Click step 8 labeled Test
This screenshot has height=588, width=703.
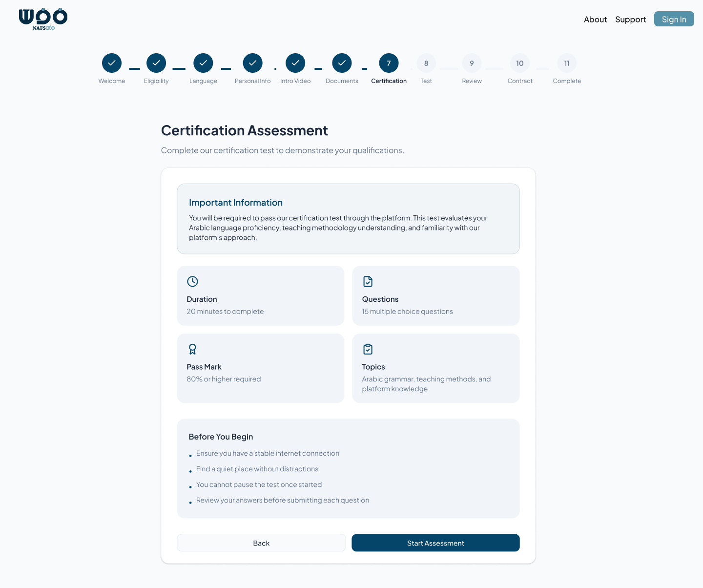tap(426, 63)
